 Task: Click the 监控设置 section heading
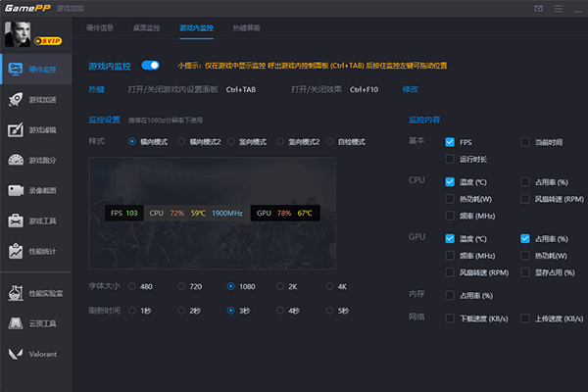(x=104, y=120)
